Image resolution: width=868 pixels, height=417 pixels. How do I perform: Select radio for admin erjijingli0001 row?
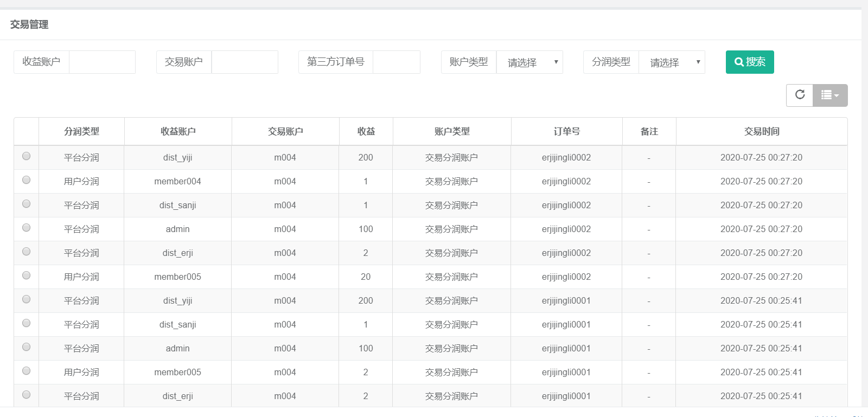[26, 347]
